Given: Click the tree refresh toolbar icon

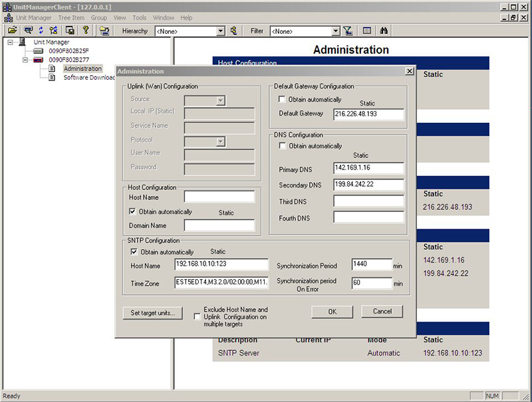Looking at the screenshot, I should (x=54, y=31).
